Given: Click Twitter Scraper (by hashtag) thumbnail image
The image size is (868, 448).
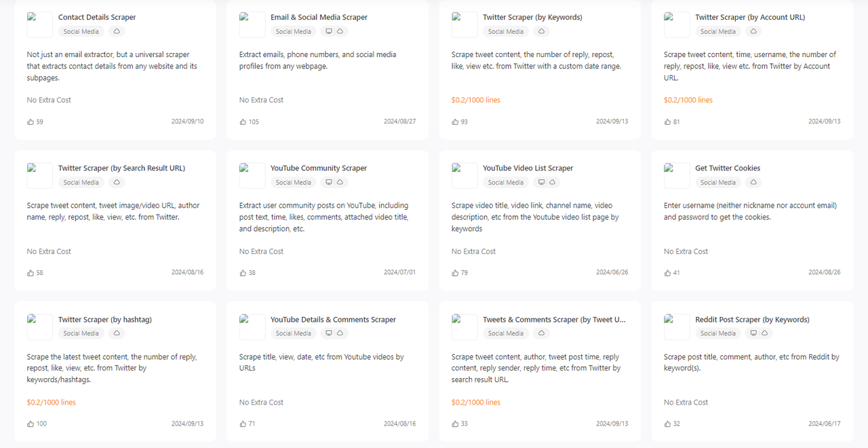Looking at the screenshot, I should tap(40, 327).
